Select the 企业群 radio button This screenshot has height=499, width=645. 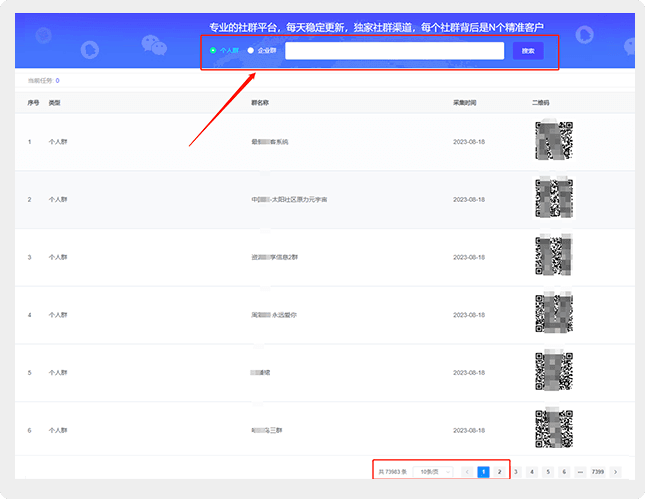(x=251, y=50)
